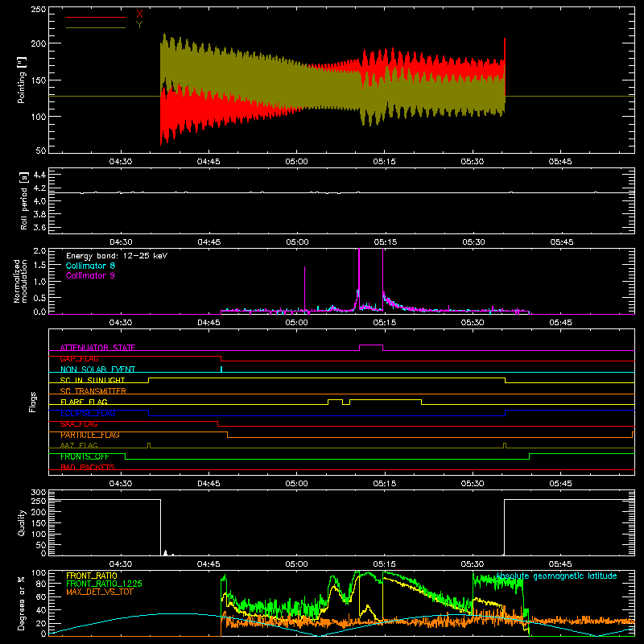The width and height of the screenshot is (644, 644).
Task: Click 05:45 time label under Quality plot
Action: (560, 564)
